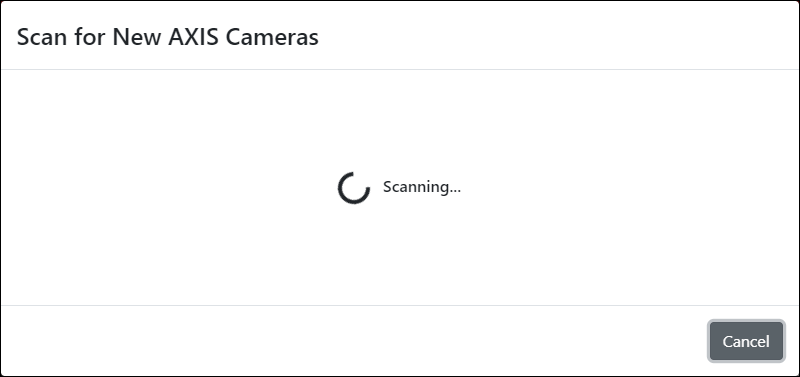Click the Cancel button
The width and height of the screenshot is (800, 377).
point(746,341)
